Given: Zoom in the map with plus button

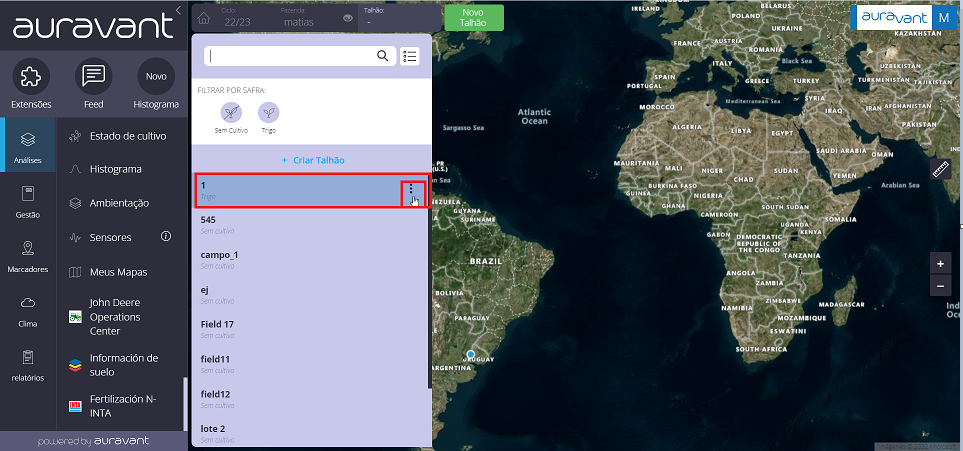Looking at the screenshot, I should click(940, 264).
